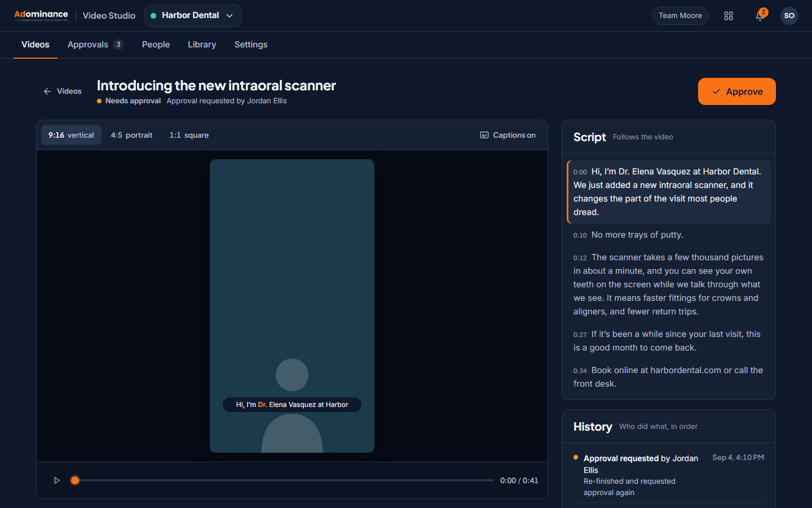Click the video title "Introducing the new intraoral scanner"
This screenshot has width=812, height=508.
click(217, 86)
